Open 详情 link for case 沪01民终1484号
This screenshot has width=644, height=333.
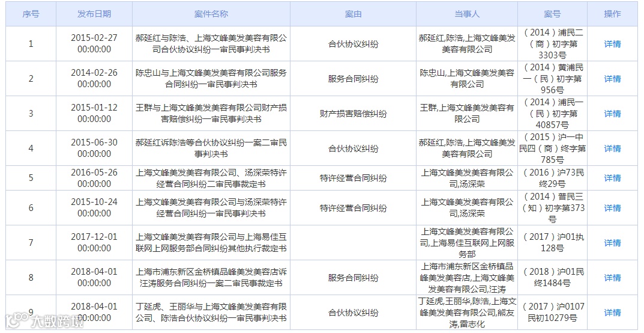pos(612,278)
